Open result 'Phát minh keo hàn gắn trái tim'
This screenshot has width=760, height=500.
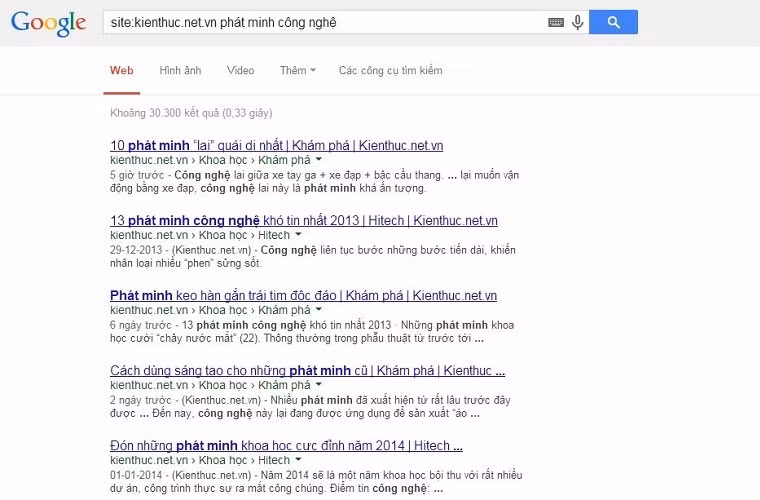pyautogui.click(x=303, y=296)
